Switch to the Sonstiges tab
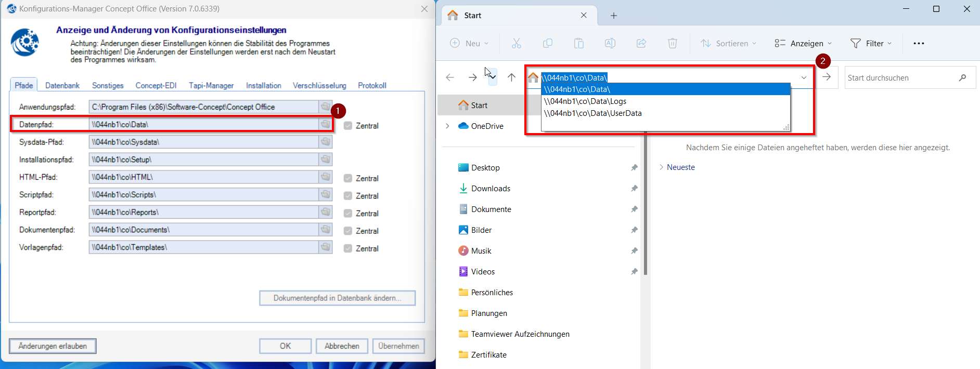980x369 pixels. [108, 85]
